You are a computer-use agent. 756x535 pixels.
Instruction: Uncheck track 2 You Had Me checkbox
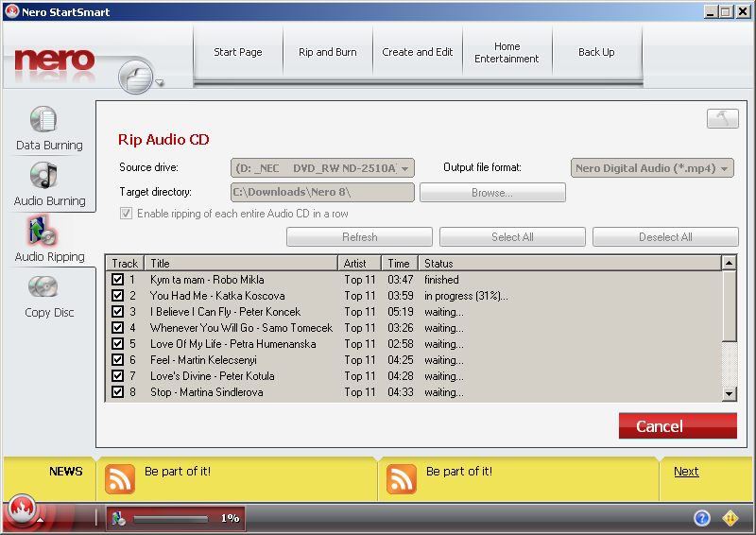(117, 295)
